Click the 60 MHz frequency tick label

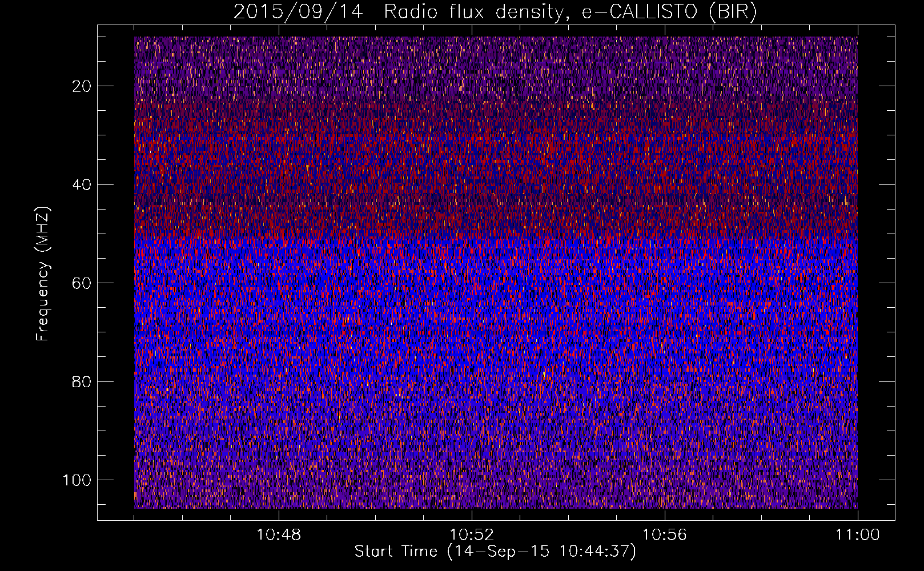[82, 283]
